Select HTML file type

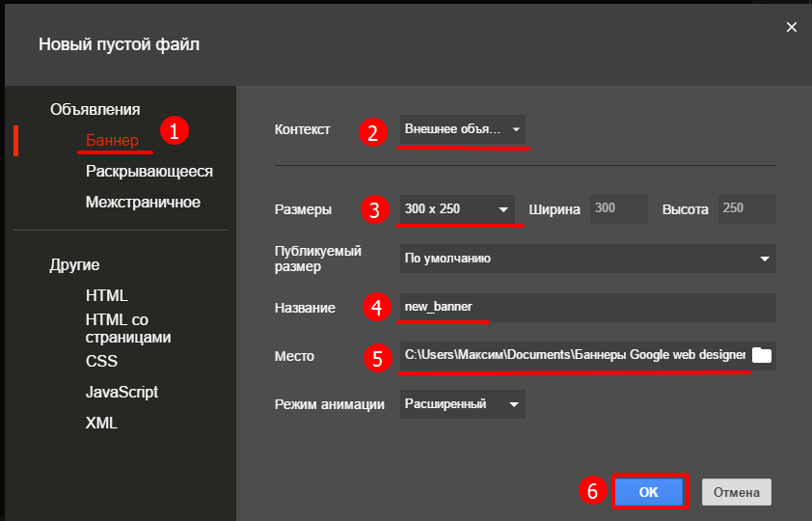point(106,295)
